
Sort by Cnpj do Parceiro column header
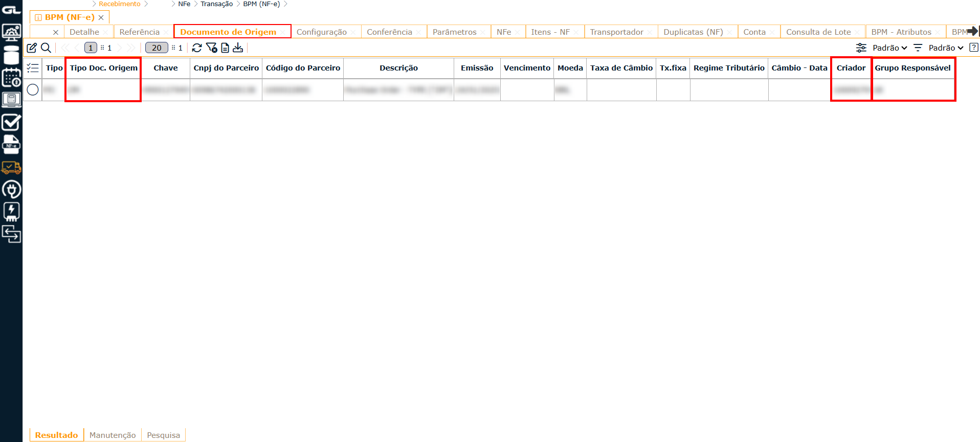[x=226, y=68]
